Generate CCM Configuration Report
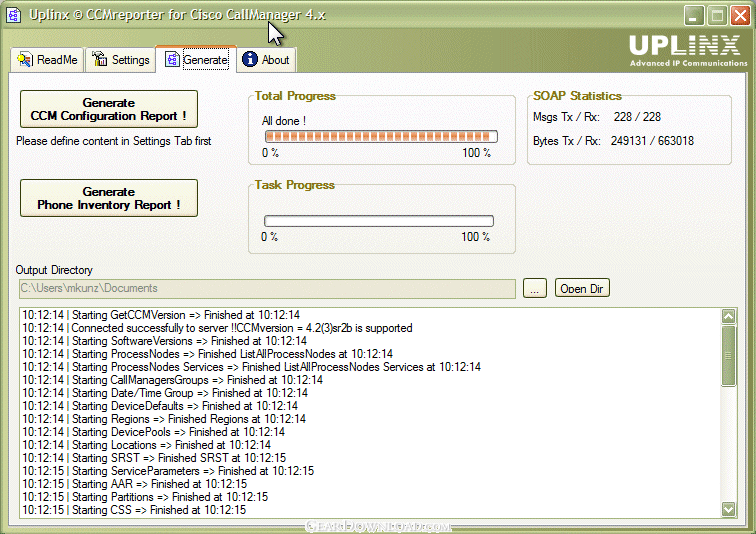The width and height of the screenshot is (756, 534). click(108, 109)
